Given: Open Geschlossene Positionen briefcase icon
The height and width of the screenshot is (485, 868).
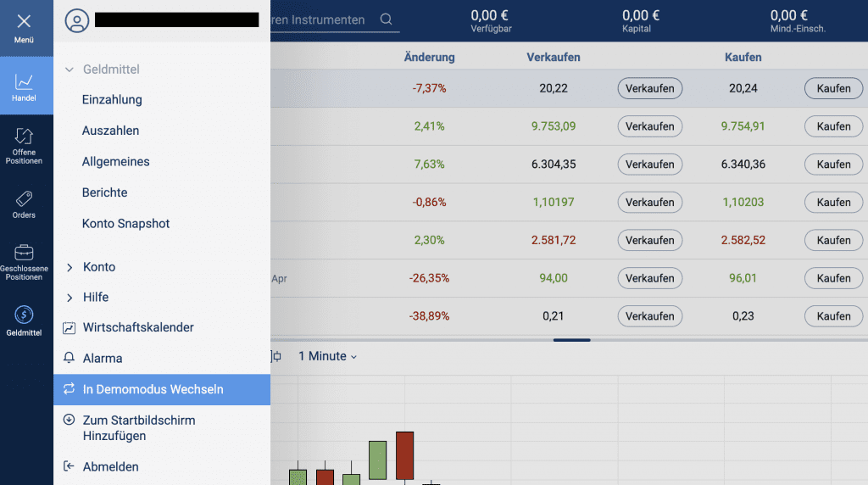Looking at the screenshot, I should coord(25,253).
